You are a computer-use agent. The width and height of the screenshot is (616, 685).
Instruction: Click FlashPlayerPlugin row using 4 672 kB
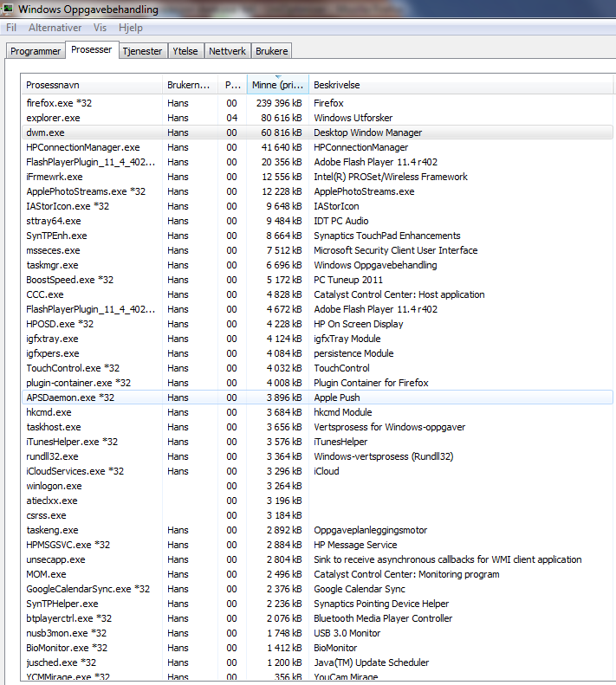coord(317,309)
